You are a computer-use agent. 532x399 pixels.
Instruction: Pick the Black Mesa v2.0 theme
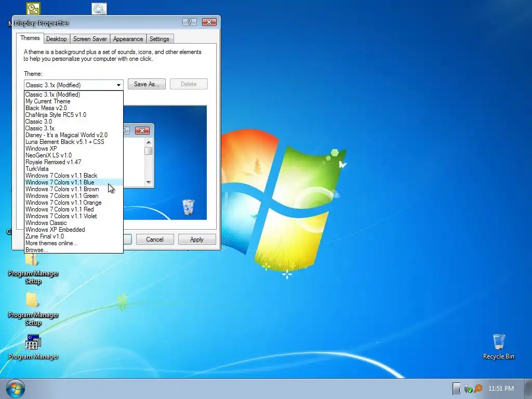click(74, 108)
